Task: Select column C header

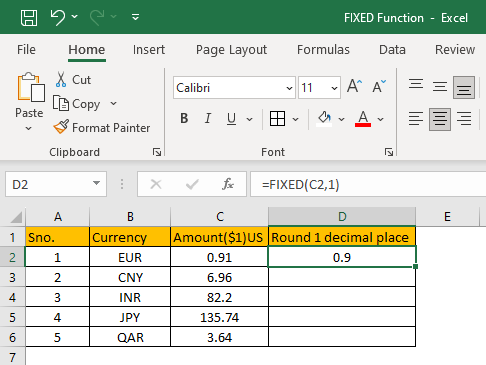Action: 219,217
